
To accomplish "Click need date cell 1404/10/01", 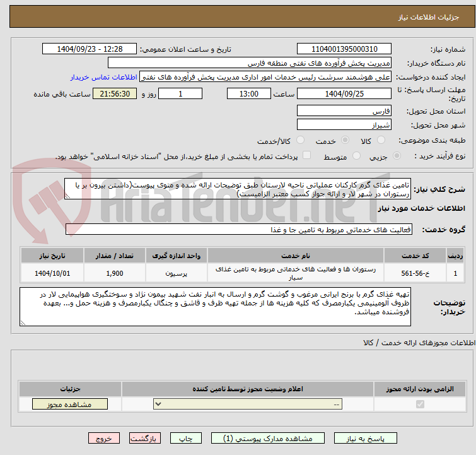I will (x=52, y=273).
